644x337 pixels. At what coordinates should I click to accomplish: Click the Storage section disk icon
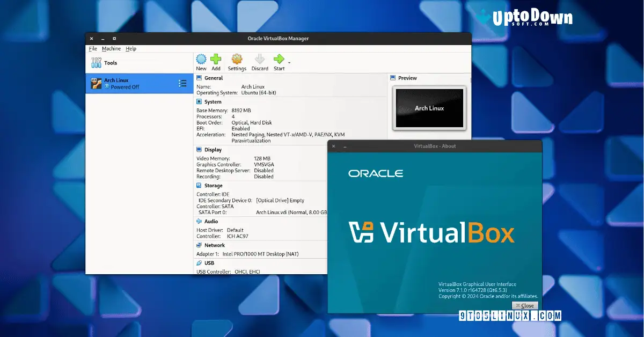pos(200,185)
